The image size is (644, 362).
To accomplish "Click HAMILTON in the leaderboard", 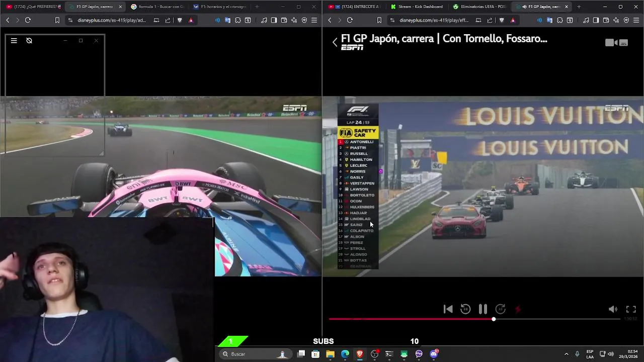I will (361, 159).
